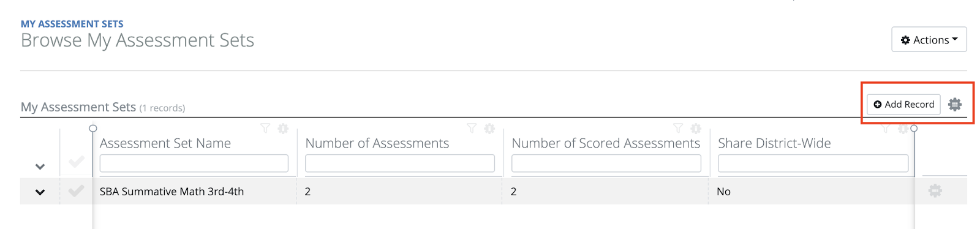Click the filter icon for Number of Assessments
Screen dimensions: 980x229
coord(472,129)
